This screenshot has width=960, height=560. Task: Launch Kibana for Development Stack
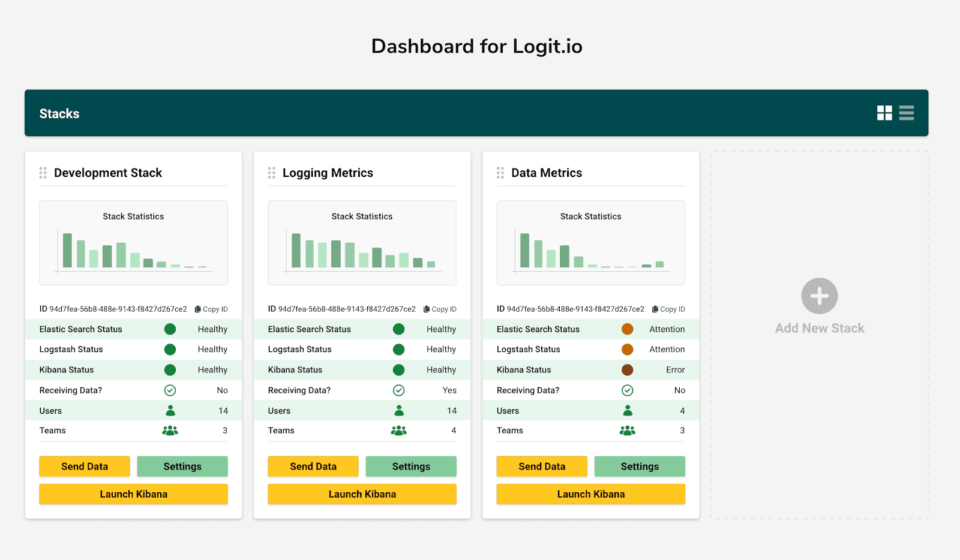point(133,493)
